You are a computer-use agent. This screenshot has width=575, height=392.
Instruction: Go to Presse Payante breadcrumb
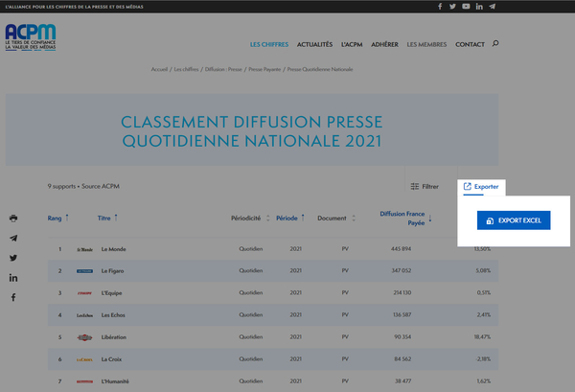[264, 69]
